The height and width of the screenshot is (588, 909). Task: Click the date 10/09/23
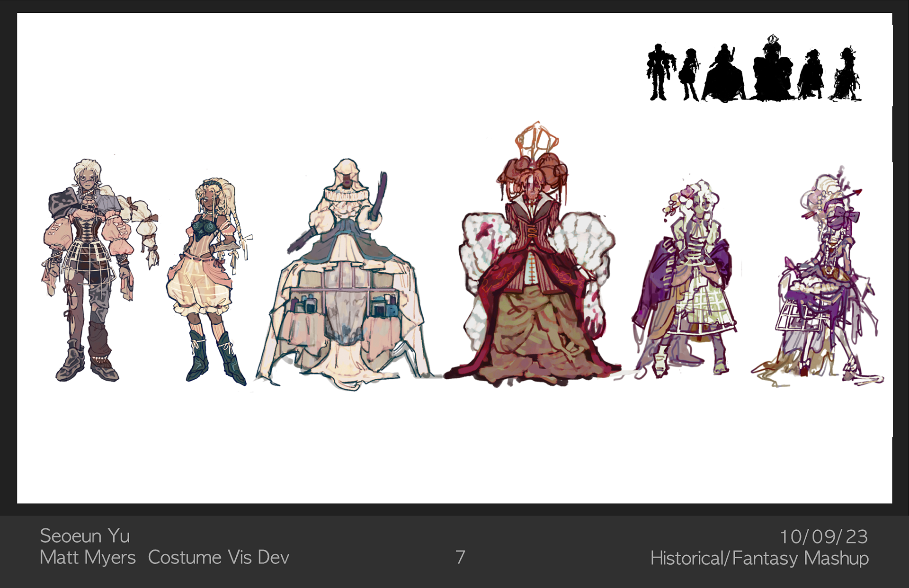pyautogui.click(x=823, y=536)
